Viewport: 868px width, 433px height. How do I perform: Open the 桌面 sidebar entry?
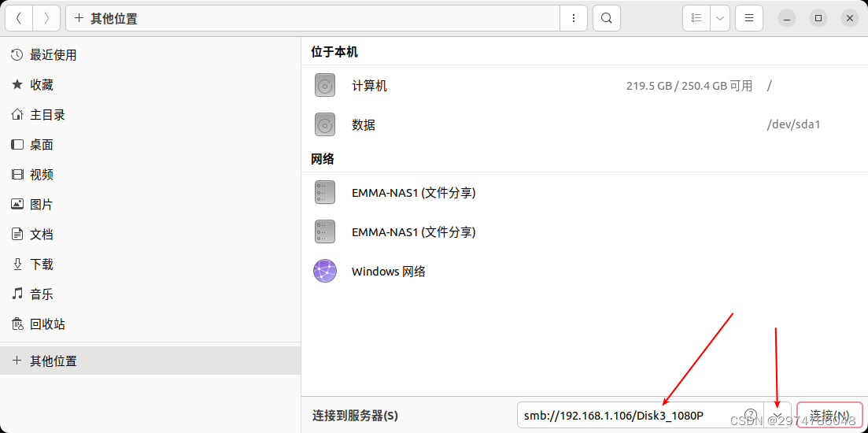click(150, 145)
